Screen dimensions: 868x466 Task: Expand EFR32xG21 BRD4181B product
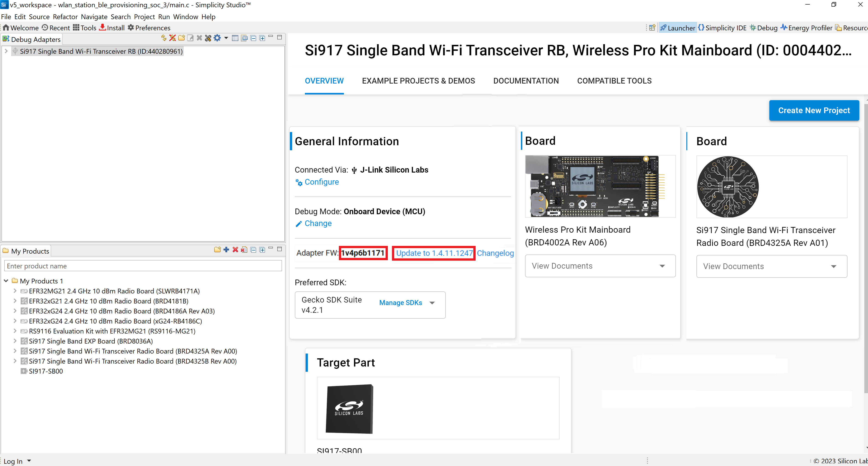(15, 301)
